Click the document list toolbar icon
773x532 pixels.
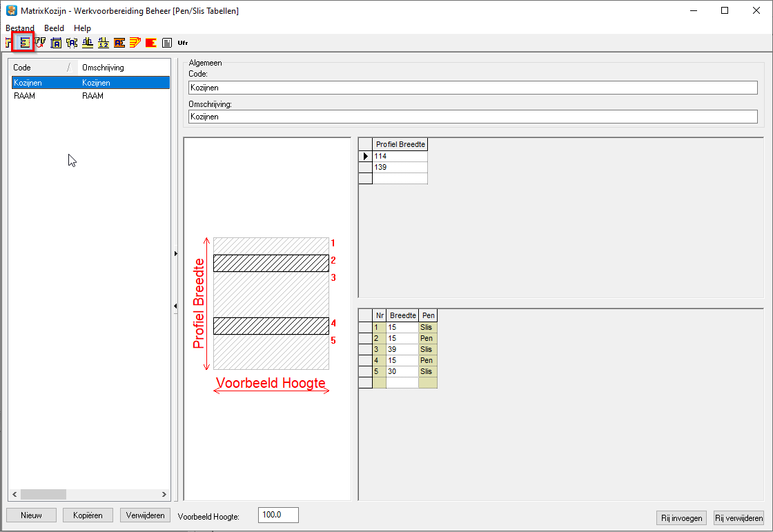(167, 42)
